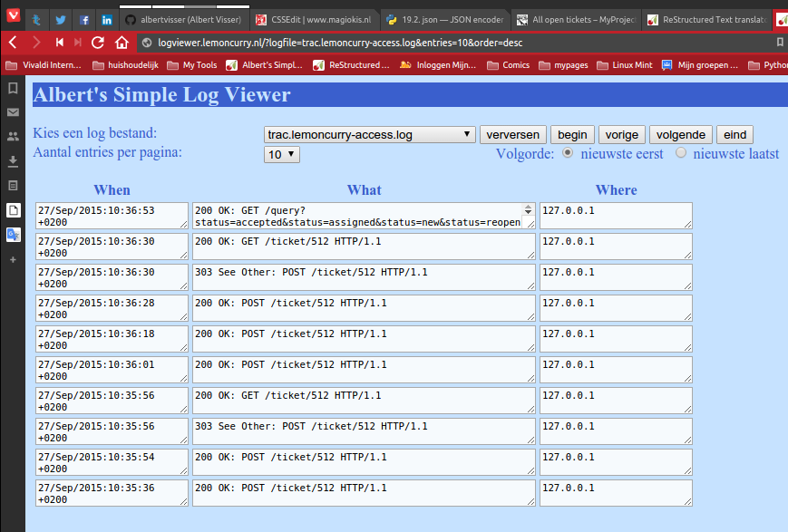Open the huishoudelijk bookmarks folder
The width and height of the screenshot is (788, 532).
[126, 65]
